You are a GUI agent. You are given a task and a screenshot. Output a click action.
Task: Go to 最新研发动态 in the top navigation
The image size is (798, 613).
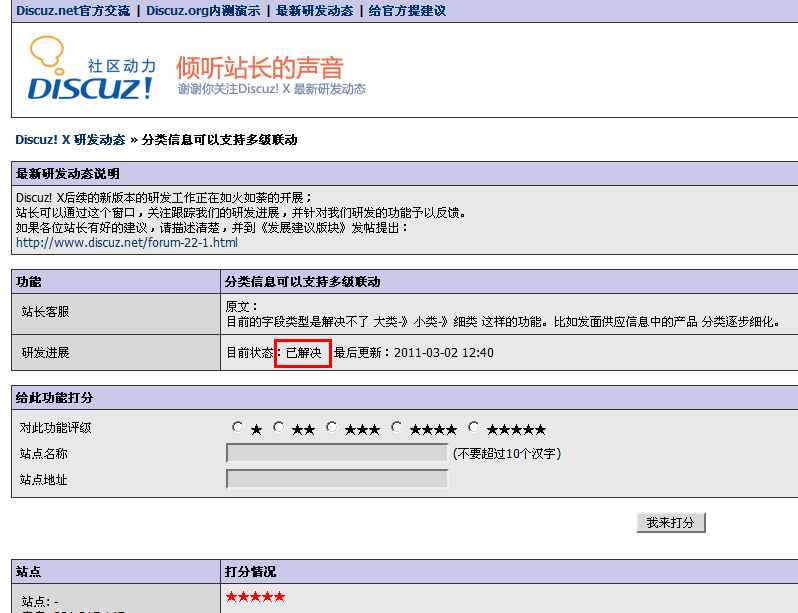(314, 11)
